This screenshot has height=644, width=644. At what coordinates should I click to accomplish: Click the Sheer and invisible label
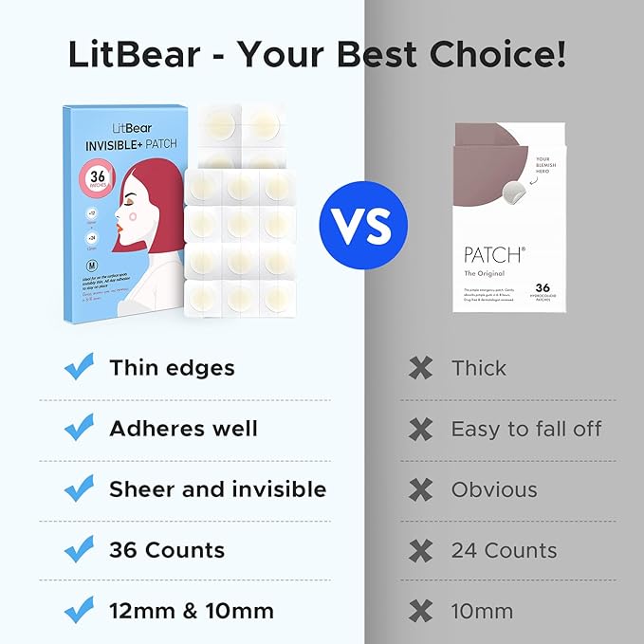[x=217, y=489]
